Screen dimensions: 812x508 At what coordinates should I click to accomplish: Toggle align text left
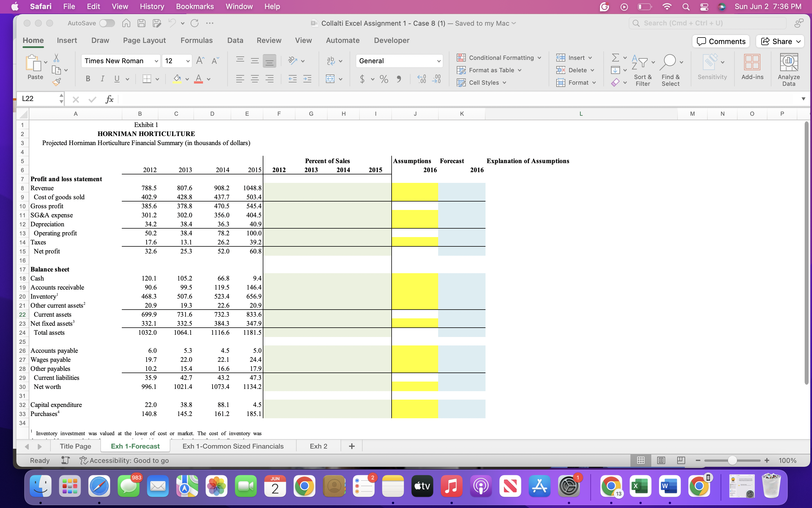[x=240, y=79]
